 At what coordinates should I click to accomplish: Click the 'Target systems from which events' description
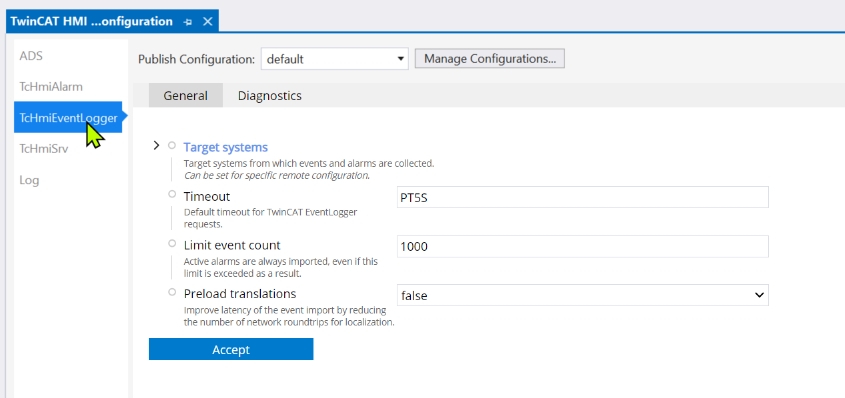(309, 163)
